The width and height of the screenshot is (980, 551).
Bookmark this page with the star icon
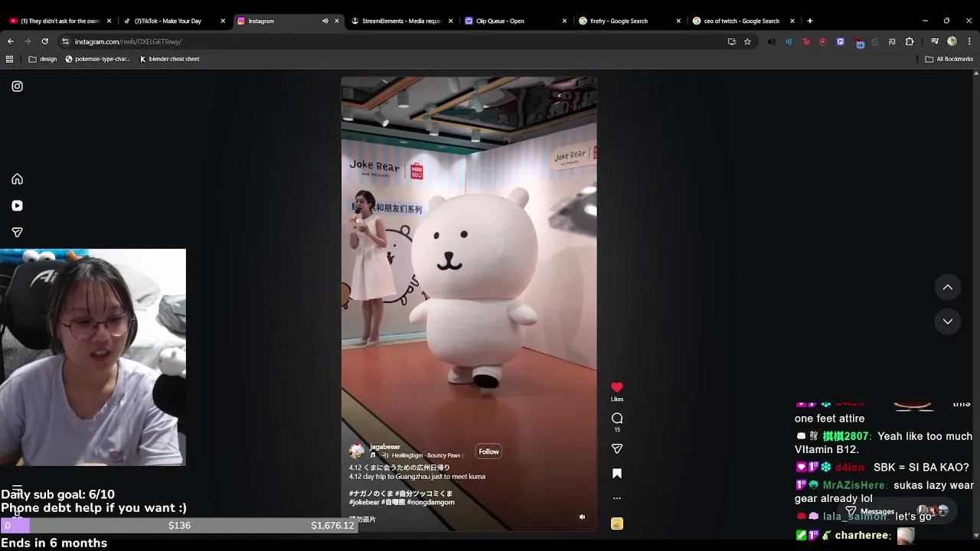[747, 41]
